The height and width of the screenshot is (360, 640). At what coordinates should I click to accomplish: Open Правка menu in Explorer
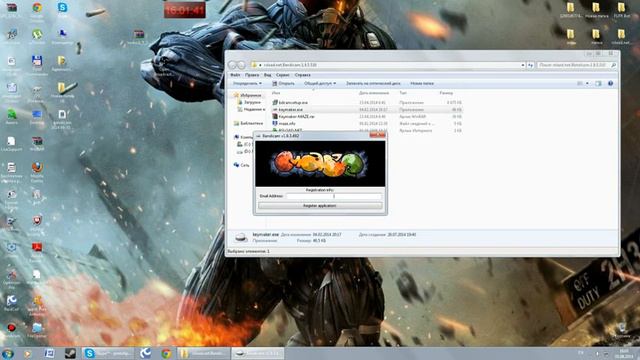click(252, 75)
